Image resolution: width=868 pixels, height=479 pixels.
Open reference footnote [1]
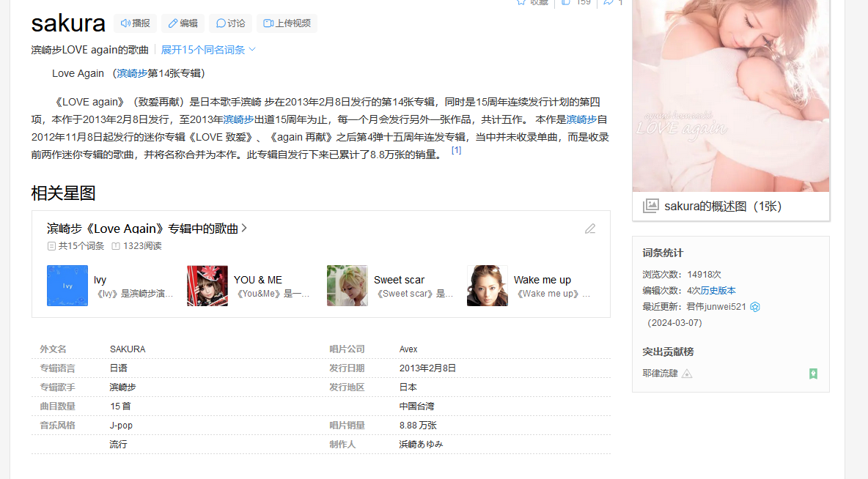456,150
